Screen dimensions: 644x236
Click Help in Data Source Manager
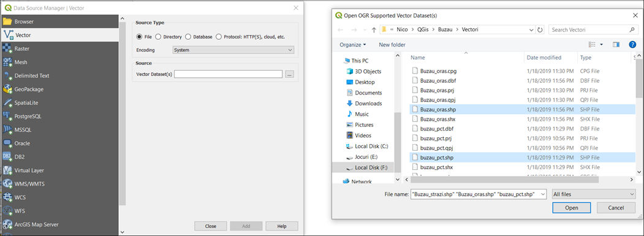coord(282,226)
